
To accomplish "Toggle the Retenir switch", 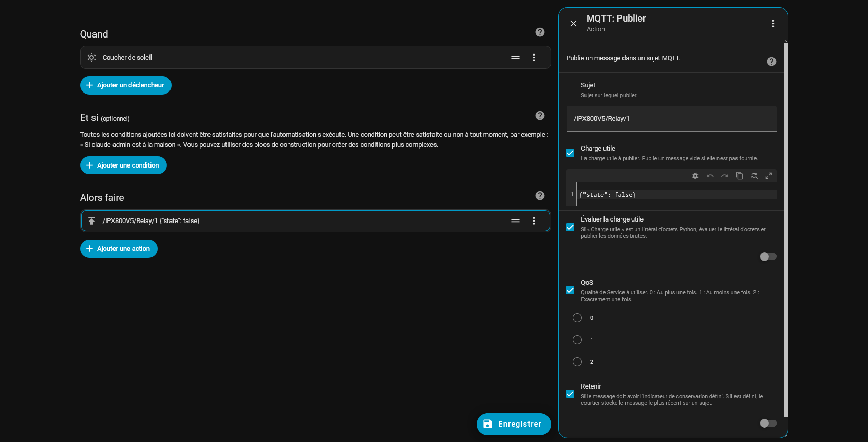I will [768, 423].
